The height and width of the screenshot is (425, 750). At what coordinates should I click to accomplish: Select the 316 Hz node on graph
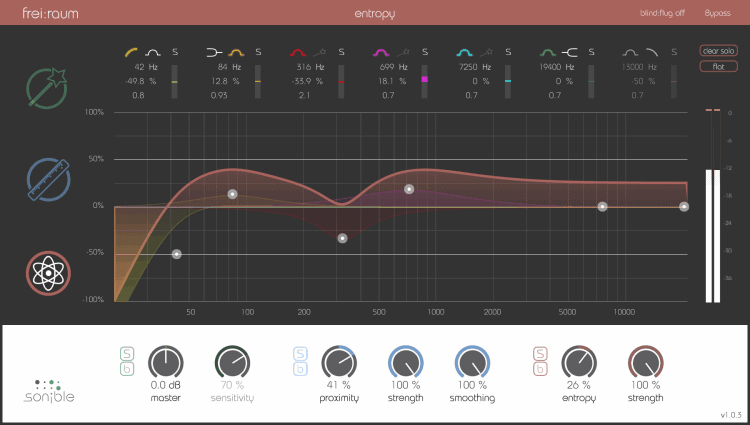(x=342, y=238)
